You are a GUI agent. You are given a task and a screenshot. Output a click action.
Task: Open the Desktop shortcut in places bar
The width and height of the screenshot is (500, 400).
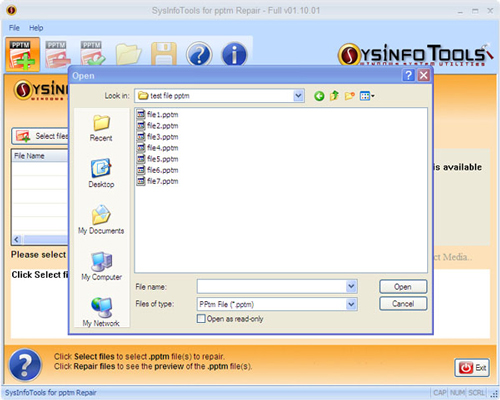101,173
